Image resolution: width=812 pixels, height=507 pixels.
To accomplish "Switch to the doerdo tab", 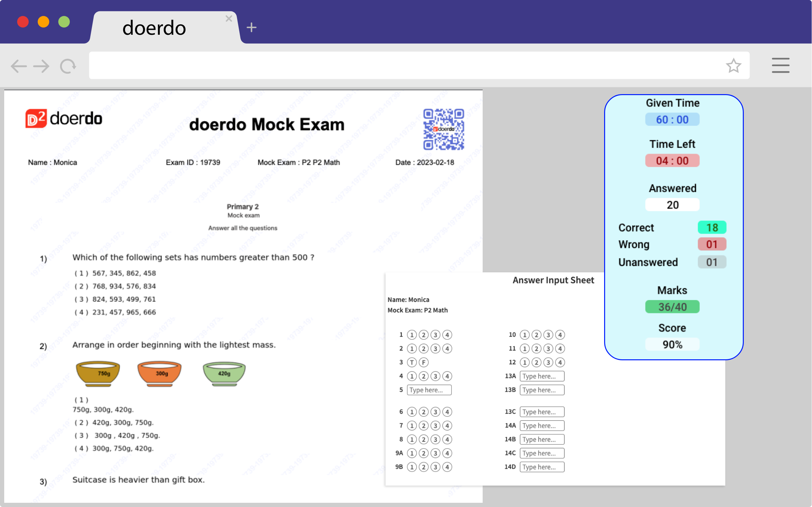I will click(154, 28).
